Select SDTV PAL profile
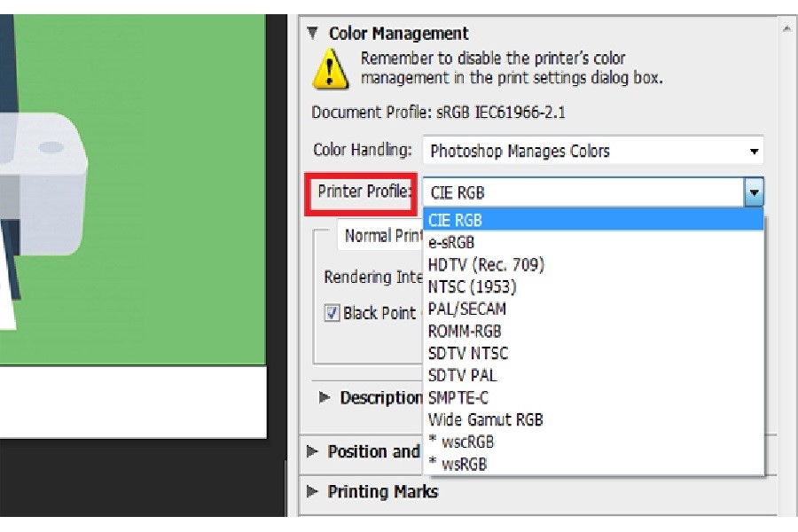 click(x=462, y=375)
